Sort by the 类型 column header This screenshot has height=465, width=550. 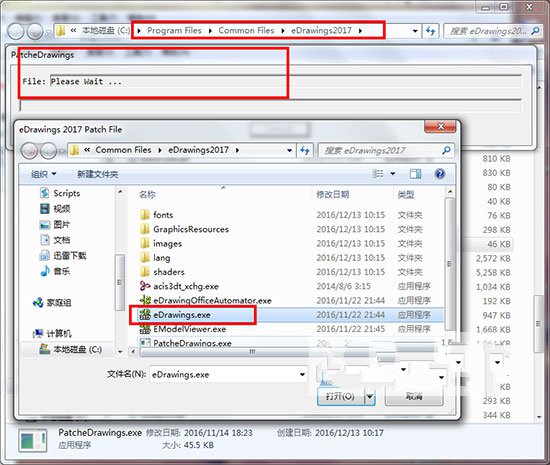click(406, 194)
